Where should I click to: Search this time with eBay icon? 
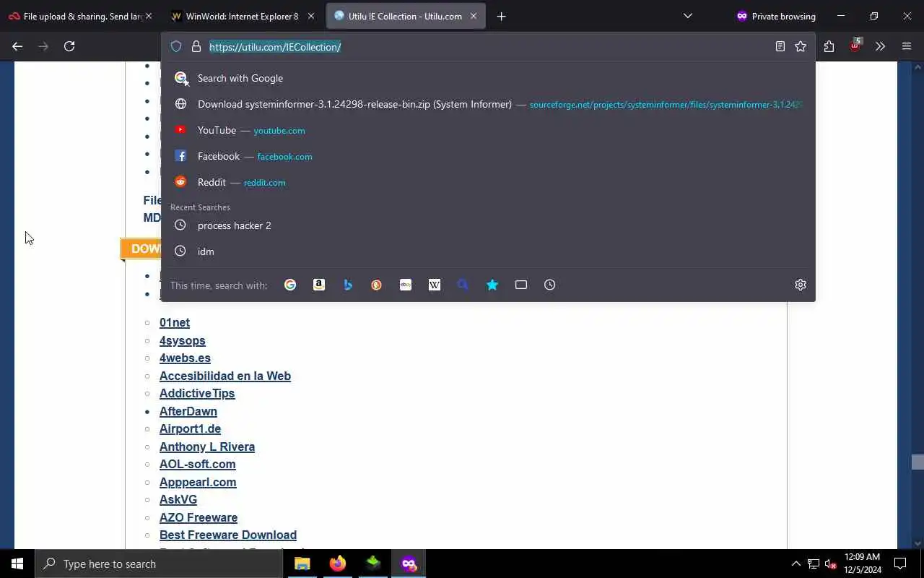[x=406, y=285]
